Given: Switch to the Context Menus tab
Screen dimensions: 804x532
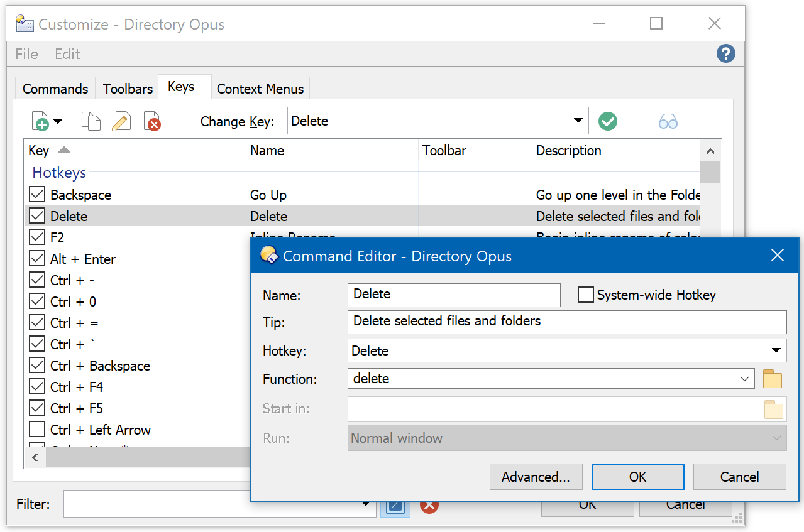Looking at the screenshot, I should 260,89.
